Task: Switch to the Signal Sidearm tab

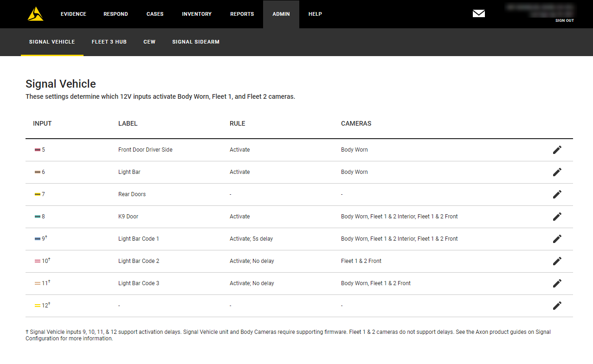Action: click(196, 42)
